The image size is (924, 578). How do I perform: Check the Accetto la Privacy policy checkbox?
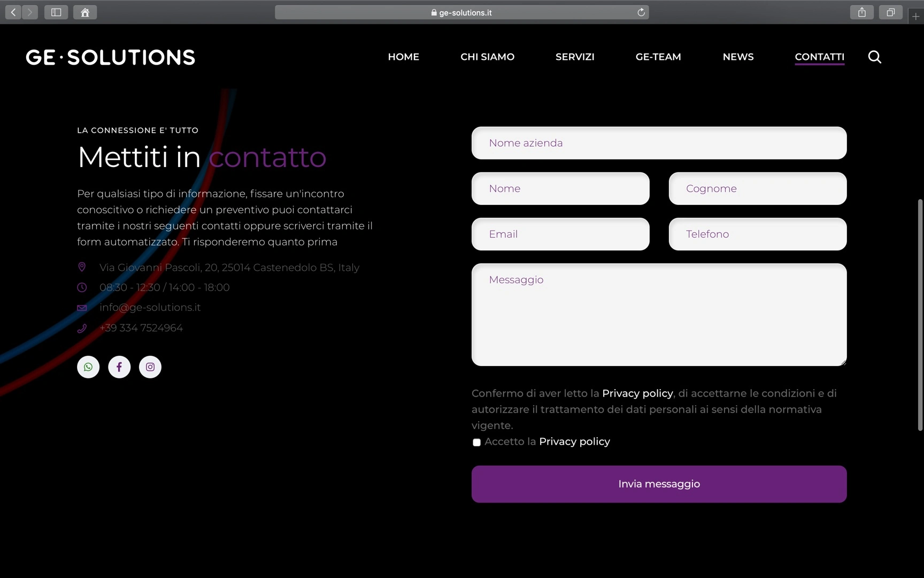tap(476, 442)
